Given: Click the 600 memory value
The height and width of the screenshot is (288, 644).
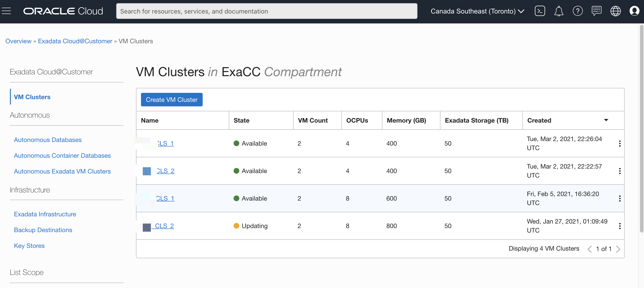Looking at the screenshot, I should point(391,198).
